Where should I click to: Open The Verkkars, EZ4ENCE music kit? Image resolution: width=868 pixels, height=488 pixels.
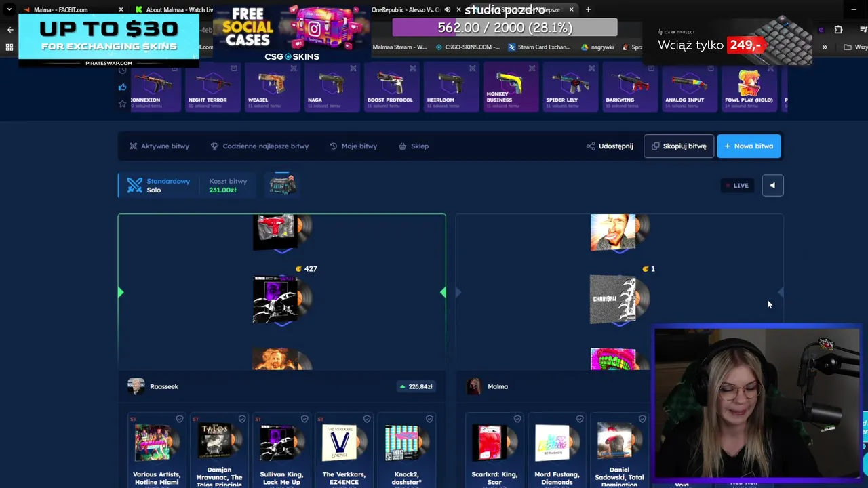344,450
